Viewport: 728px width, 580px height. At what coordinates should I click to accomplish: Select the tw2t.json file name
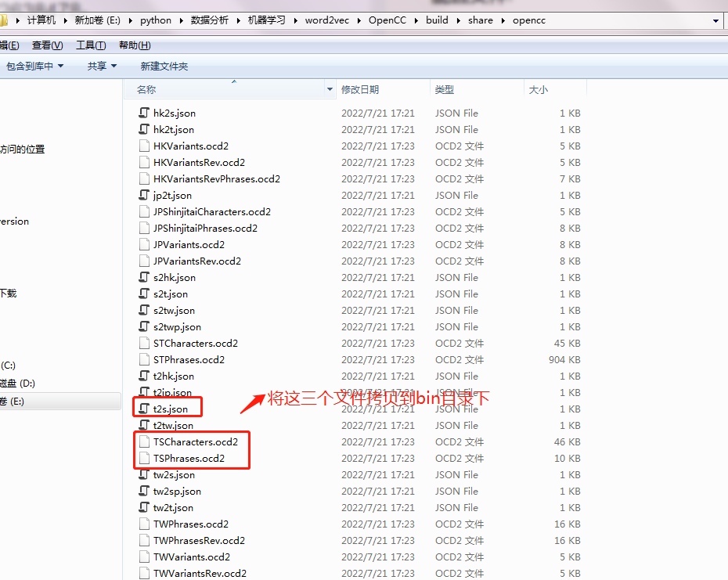tap(173, 507)
